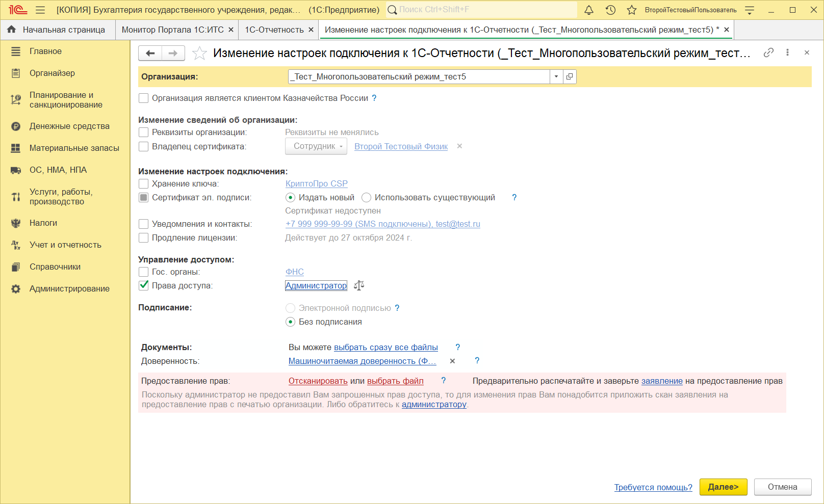
Task: Open service settings menu icon
Action: (750, 10)
